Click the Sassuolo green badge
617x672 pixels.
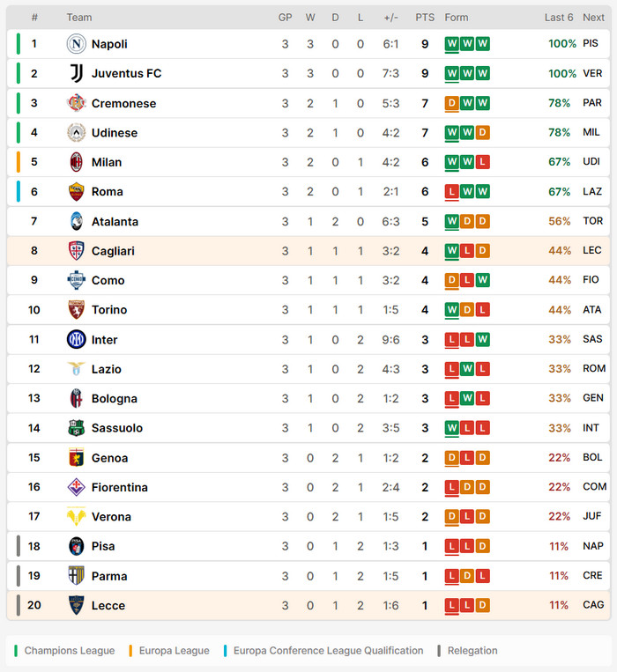pos(77,428)
